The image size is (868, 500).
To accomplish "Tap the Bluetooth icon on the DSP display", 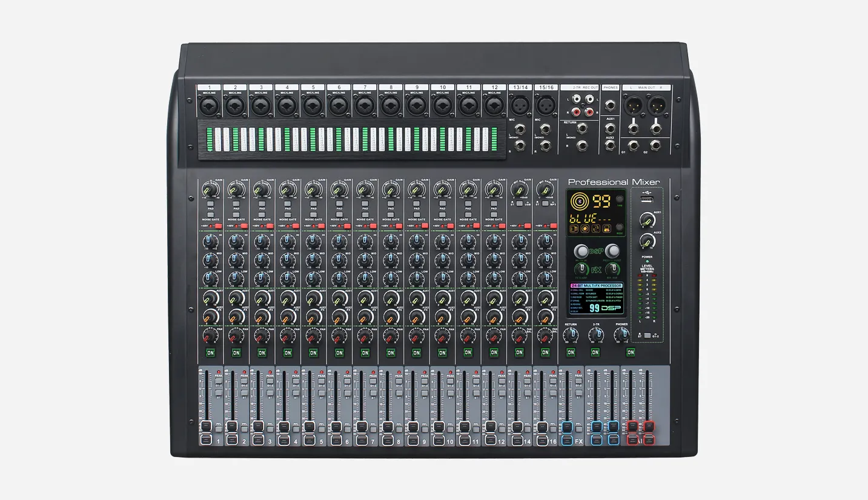I will [579, 201].
